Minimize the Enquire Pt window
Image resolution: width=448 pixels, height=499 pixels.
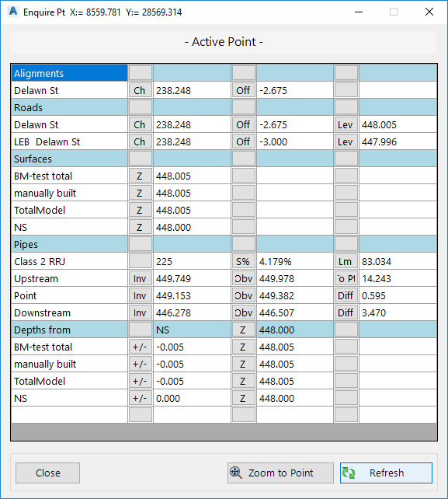pyautogui.click(x=359, y=12)
